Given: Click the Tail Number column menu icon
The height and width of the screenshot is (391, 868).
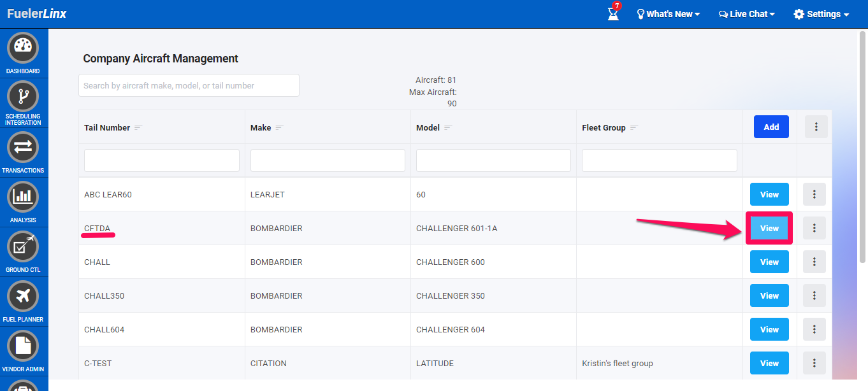Looking at the screenshot, I should (x=138, y=127).
